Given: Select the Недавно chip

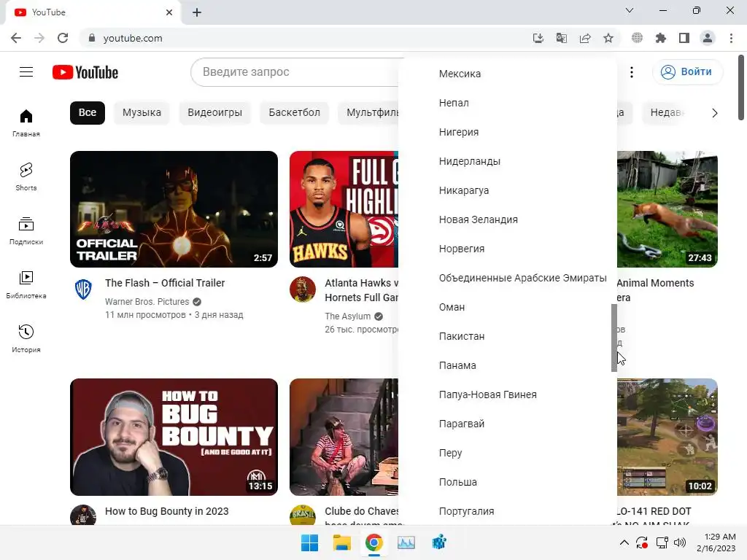Looking at the screenshot, I should pos(668,113).
